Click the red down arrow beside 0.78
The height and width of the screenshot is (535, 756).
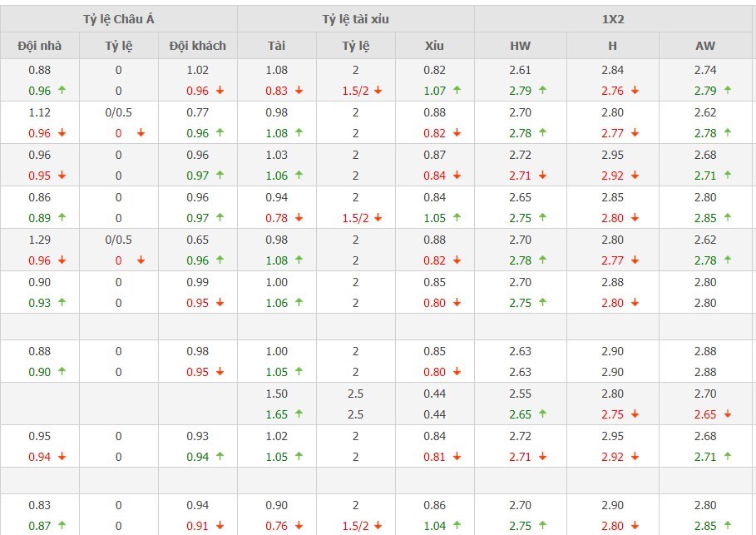click(x=298, y=218)
